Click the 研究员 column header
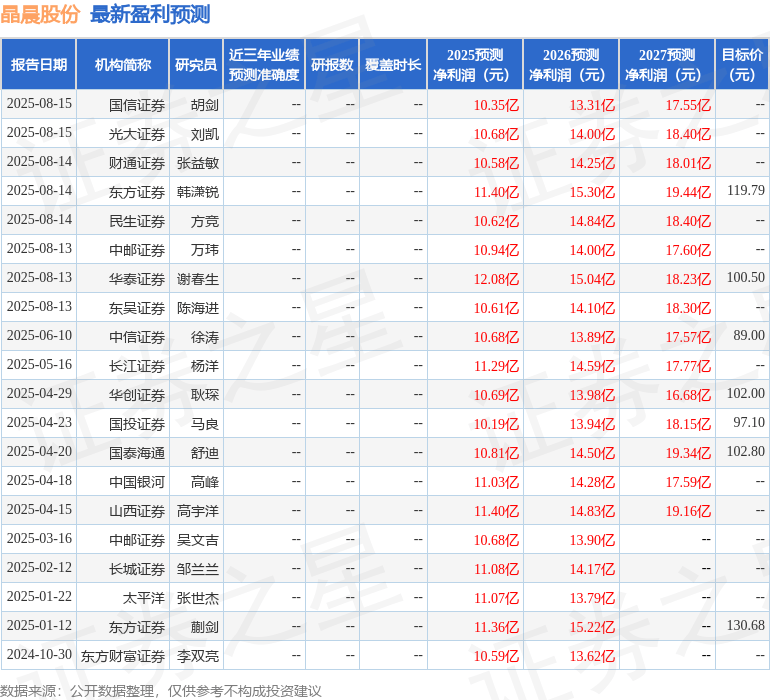The image size is (770, 700). click(x=195, y=65)
